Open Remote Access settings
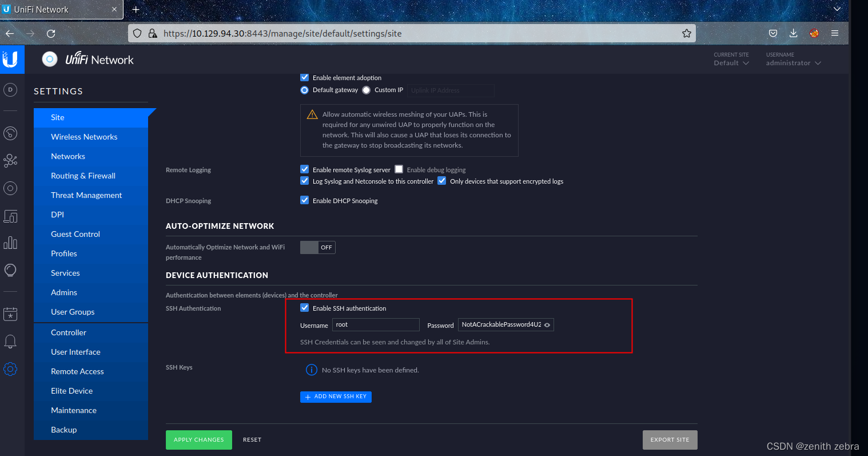The height and width of the screenshot is (456, 868). (x=91, y=371)
